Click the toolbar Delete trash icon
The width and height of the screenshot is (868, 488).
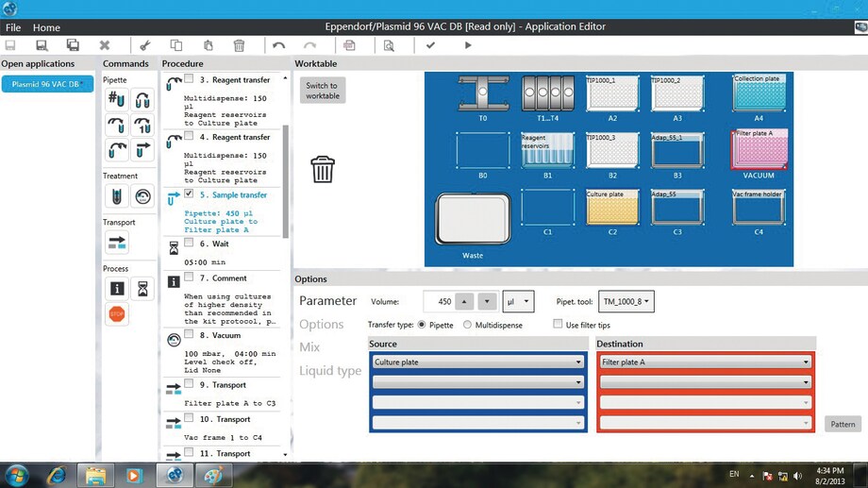239,45
